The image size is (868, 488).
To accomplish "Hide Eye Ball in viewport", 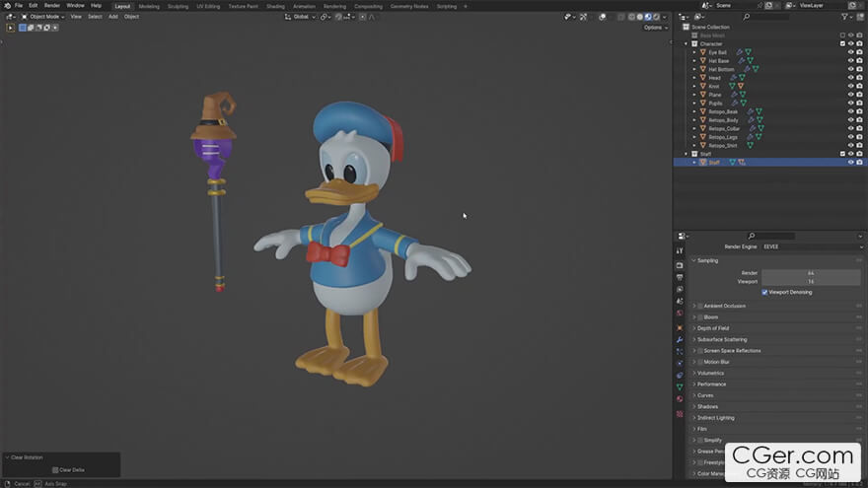I will point(851,52).
